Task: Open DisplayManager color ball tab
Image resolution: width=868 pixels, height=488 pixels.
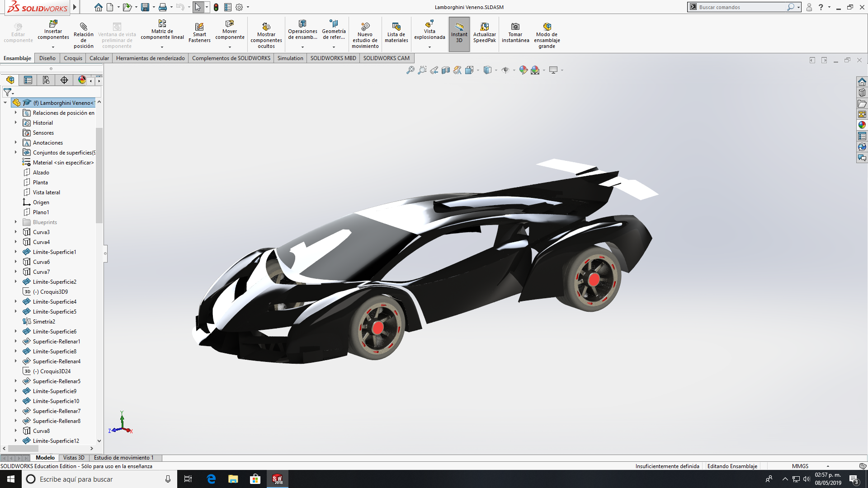Action: (82, 80)
